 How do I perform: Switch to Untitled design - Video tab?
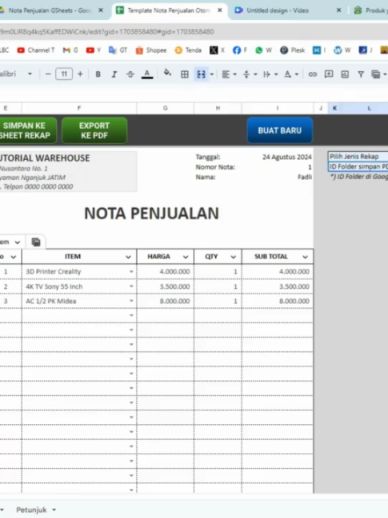pyautogui.click(x=277, y=10)
